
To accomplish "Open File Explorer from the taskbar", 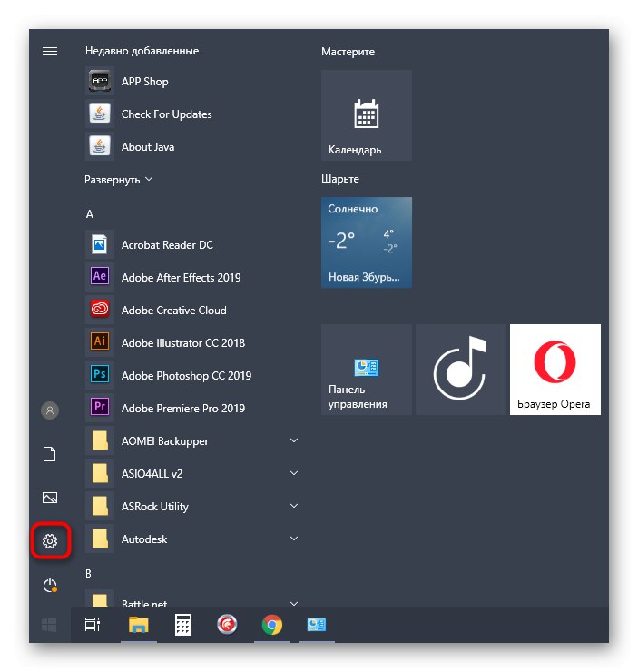I will [x=138, y=625].
